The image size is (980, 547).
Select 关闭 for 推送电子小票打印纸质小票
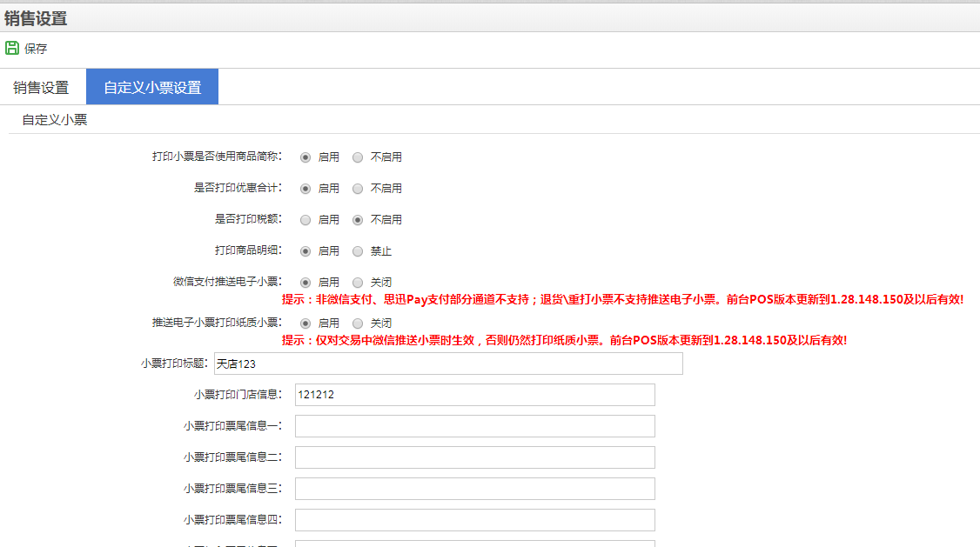pos(358,324)
